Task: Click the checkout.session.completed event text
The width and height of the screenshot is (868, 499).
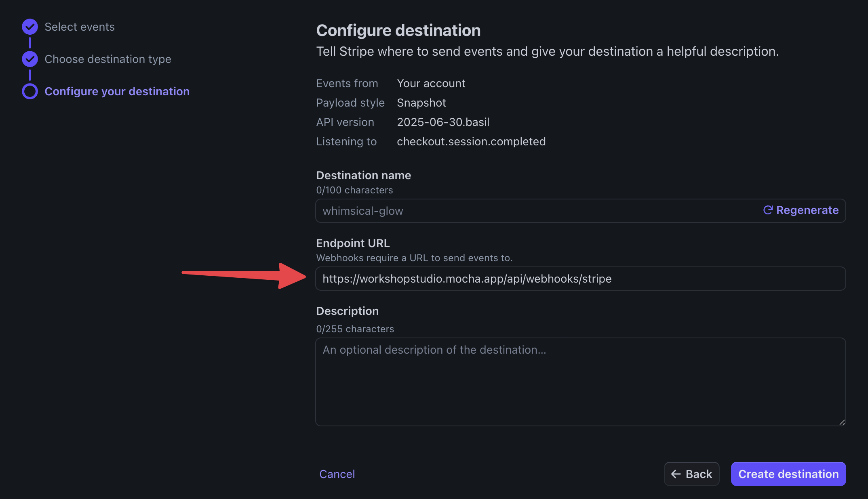Action: (471, 141)
